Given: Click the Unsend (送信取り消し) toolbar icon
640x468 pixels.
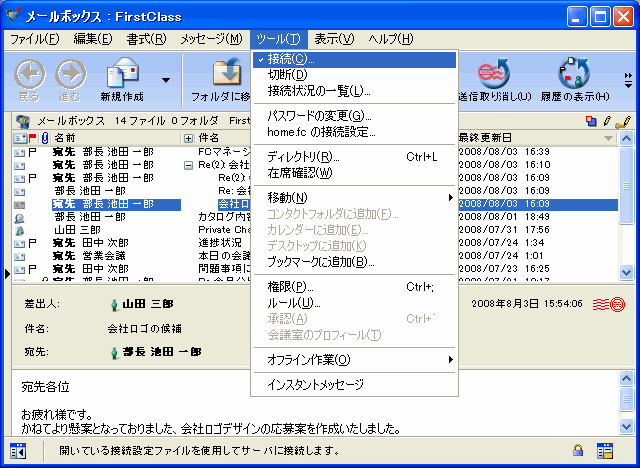Looking at the screenshot, I should 491,75.
